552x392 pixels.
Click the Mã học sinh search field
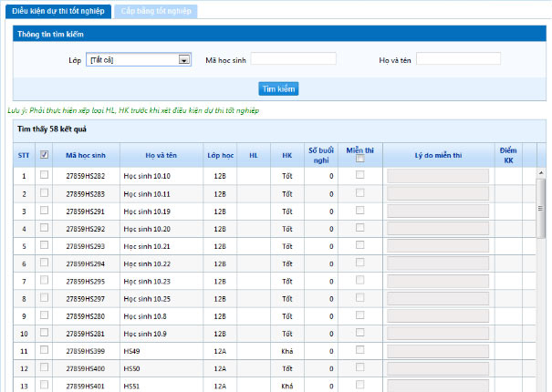point(293,59)
